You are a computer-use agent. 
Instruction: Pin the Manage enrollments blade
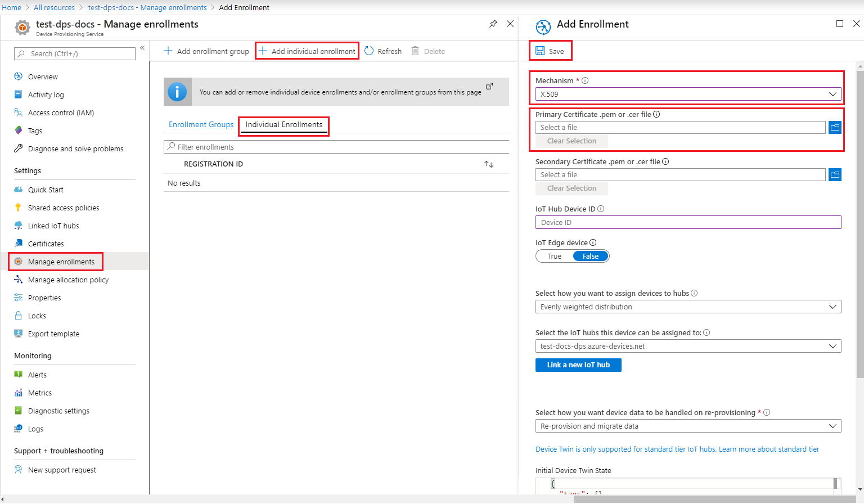click(493, 24)
